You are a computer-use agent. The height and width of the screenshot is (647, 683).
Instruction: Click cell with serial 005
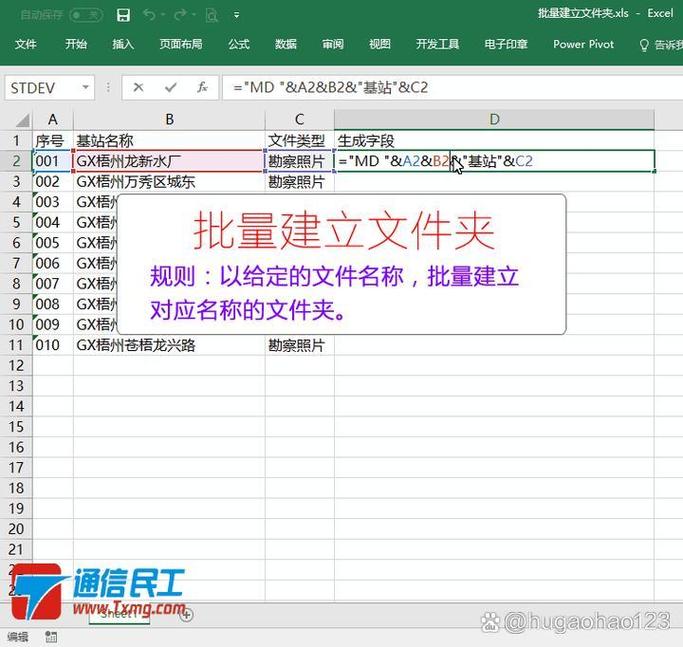click(53, 243)
